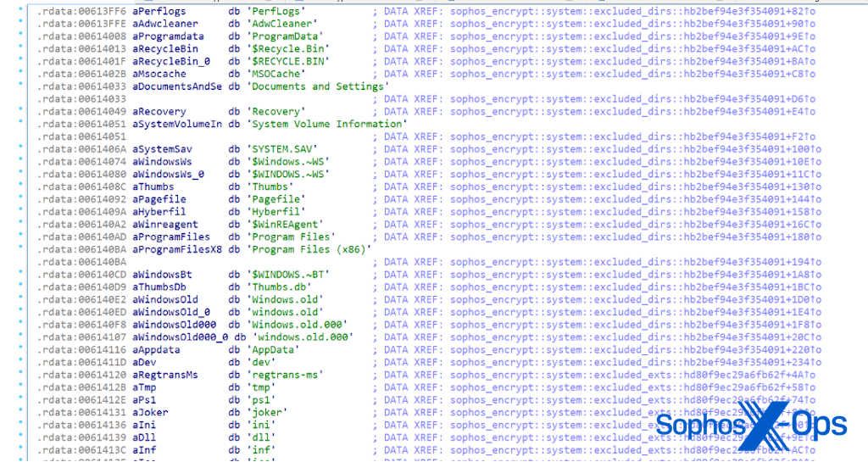Select the 'ini' string
The height and width of the screenshot is (462, 868).
260,425
